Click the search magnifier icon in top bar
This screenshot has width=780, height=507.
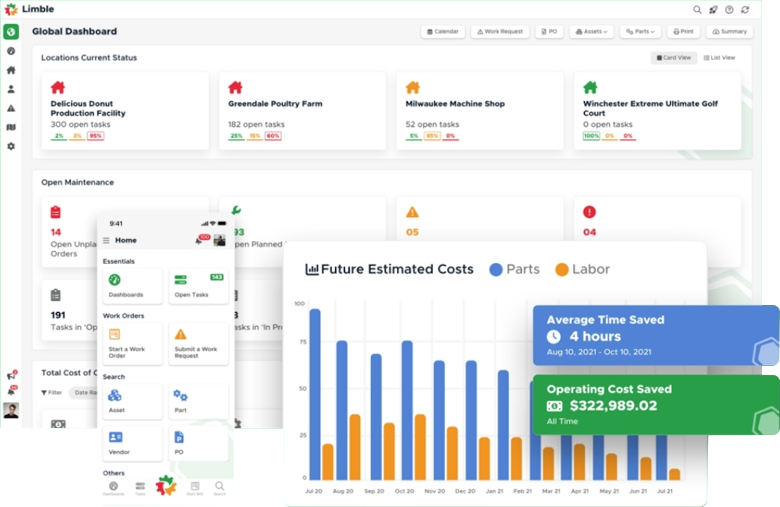click(697, 9)
